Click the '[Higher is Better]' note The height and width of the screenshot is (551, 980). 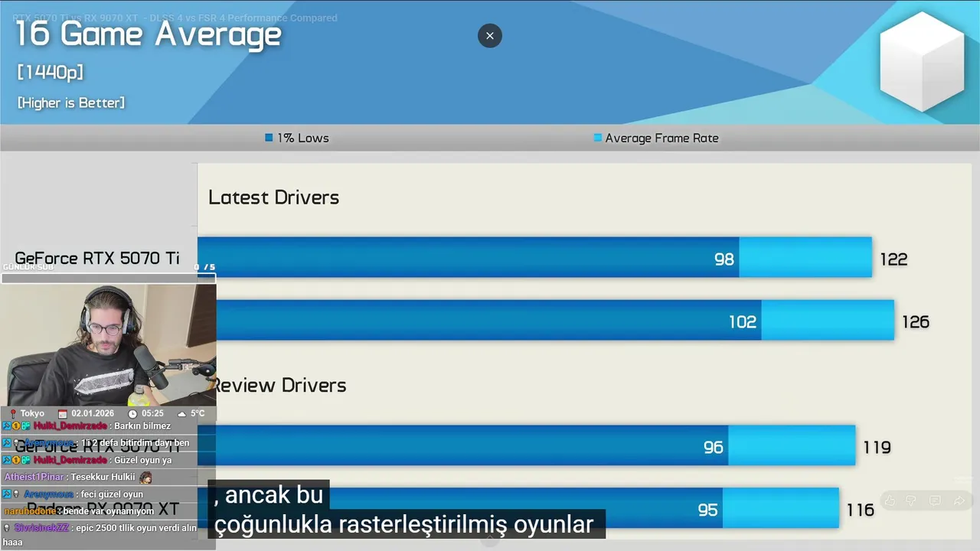[x=70, y=103]
